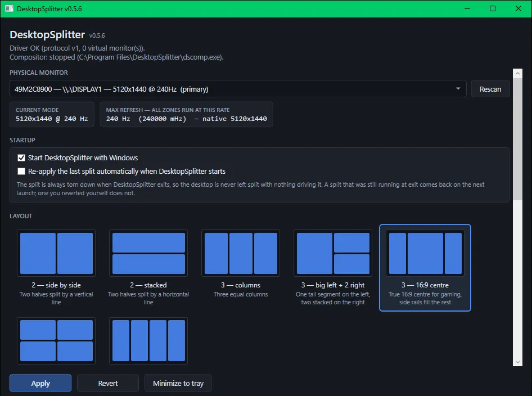Screen dimensions: 532x396
Task: Click the Rescan button
Action: point(490,89)
